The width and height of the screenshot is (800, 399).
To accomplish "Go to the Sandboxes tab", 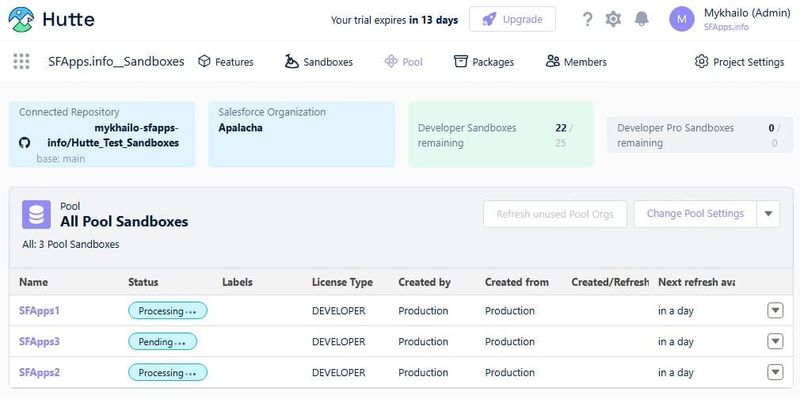I will [318, 62].
